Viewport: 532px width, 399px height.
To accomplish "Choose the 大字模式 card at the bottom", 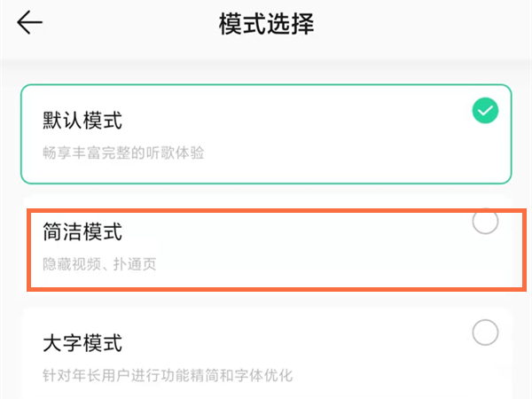I will [267, 354].
